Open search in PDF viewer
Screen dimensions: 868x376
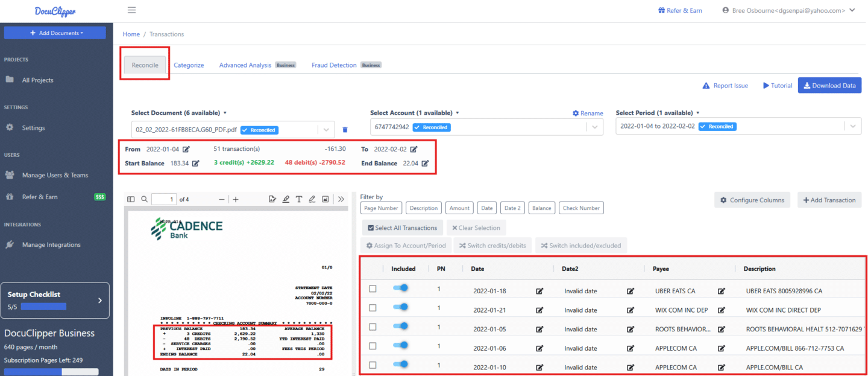(144, 199)
